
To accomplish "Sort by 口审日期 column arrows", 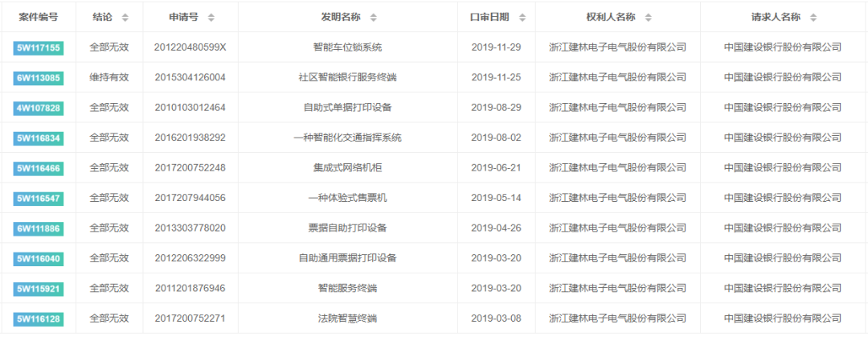I will coord(522,17).
